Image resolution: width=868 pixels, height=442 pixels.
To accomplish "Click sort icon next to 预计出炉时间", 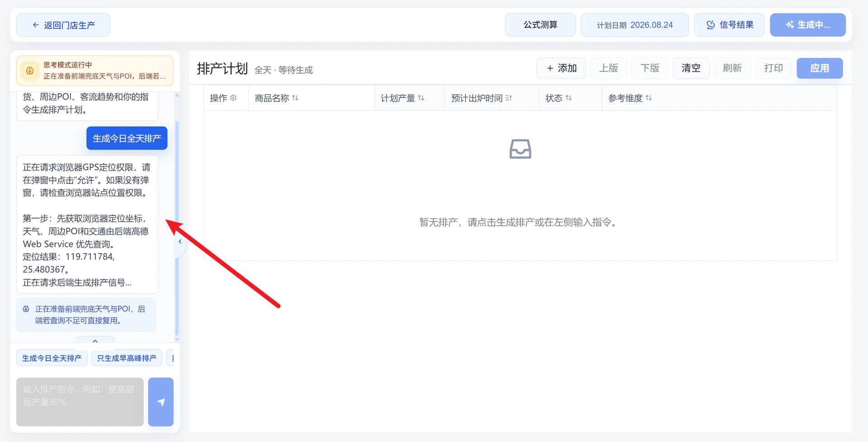I will pos(509,98).
